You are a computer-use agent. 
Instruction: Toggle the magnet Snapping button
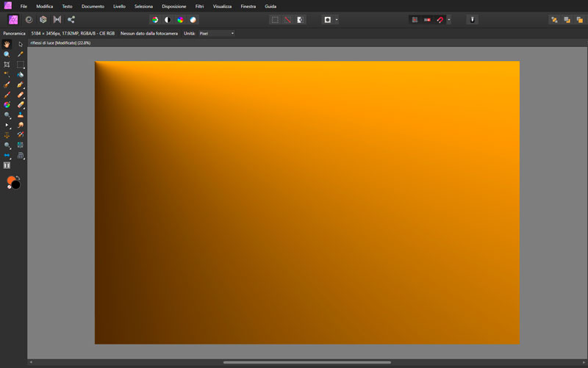tap(440, 20)
